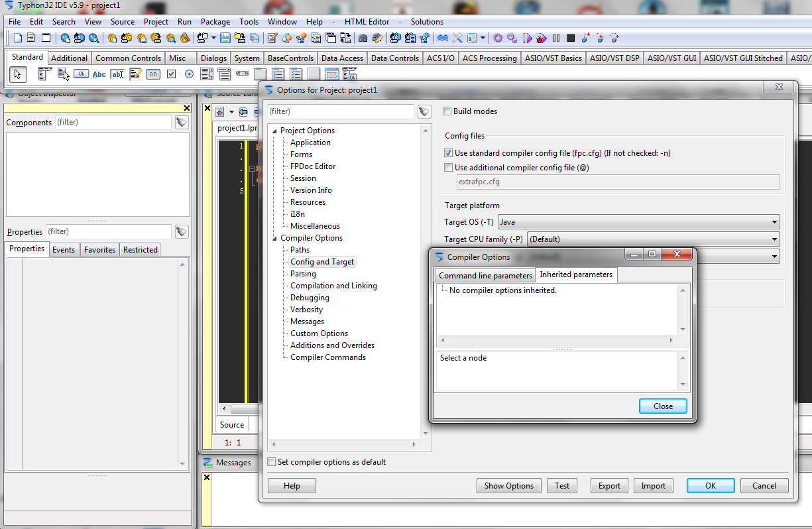Click the Export button
Screen dimensions: 812x529
tap(609, 486)
